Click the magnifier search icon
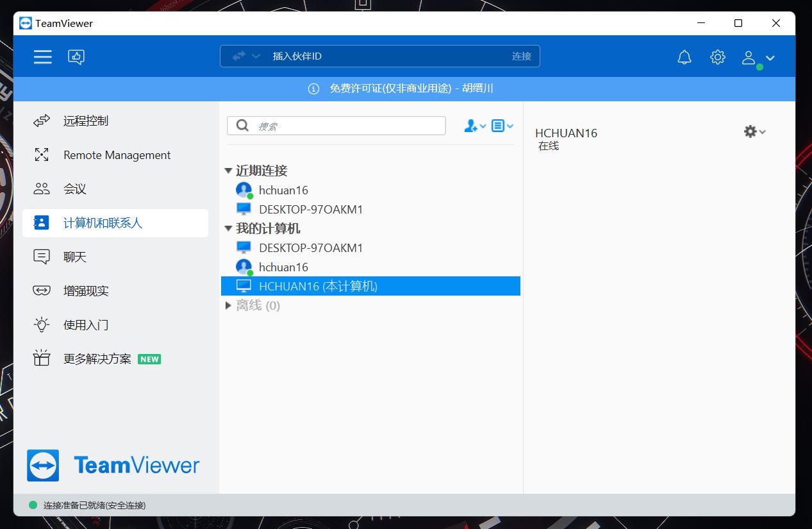The width and height of the screenshot is (812, 529). (242, 126)
